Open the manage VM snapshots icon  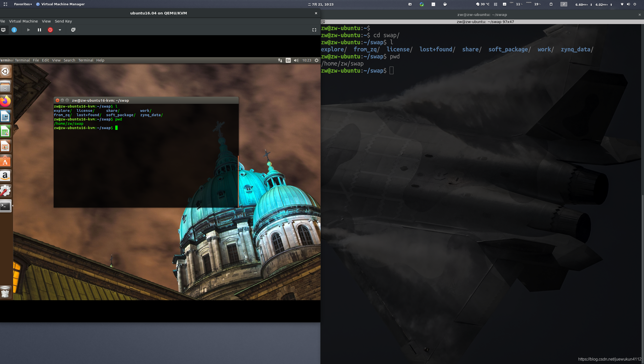[73, 30]
